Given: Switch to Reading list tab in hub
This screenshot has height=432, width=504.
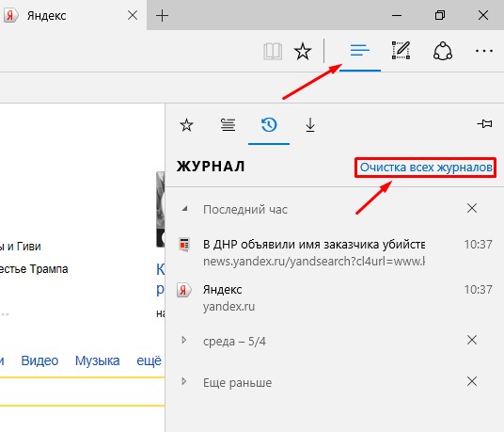Looking at the screenshot, I should tap(228, 125).
